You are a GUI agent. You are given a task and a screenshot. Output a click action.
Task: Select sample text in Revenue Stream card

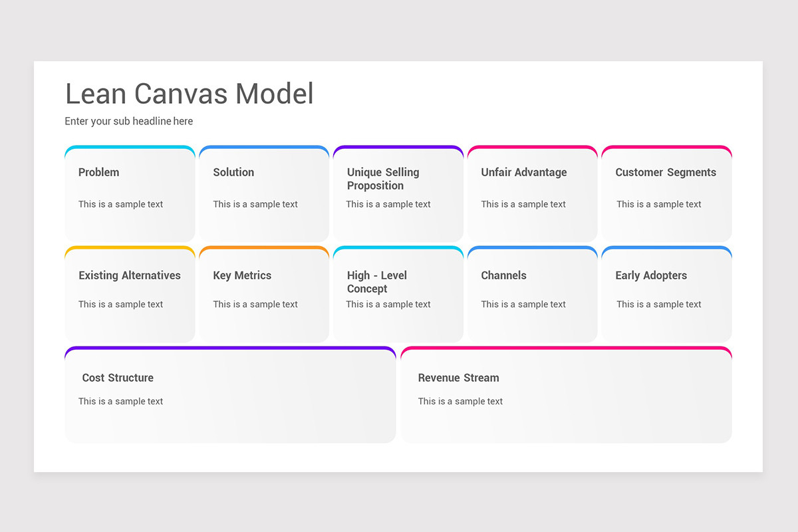(x=460, y=401)
